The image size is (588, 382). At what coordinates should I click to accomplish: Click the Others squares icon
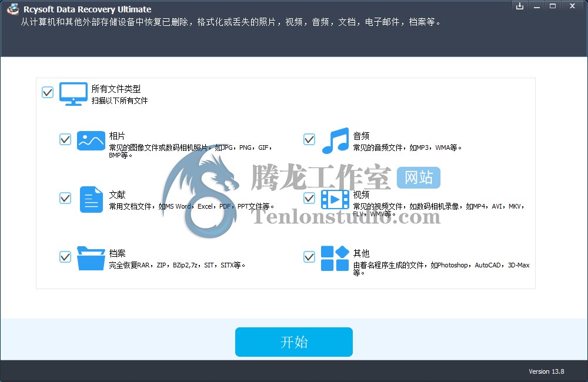pyautogui.click(x=335, y=258)
